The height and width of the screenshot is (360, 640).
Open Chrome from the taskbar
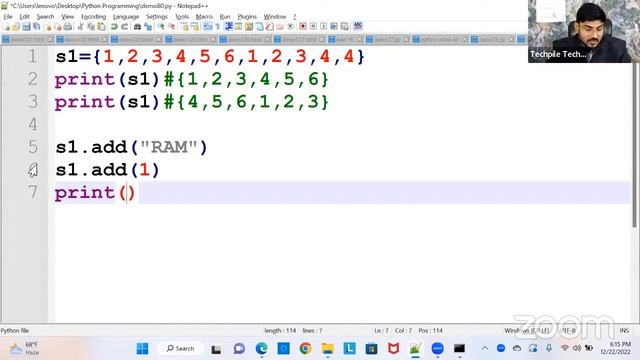(x=305, y=349)
